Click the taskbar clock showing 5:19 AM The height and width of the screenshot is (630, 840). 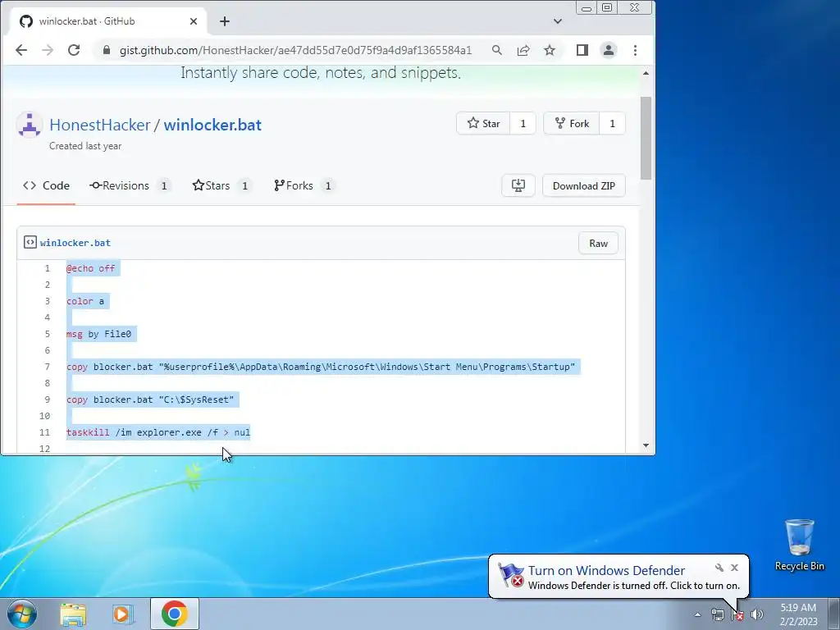click(x=798, y=614)
